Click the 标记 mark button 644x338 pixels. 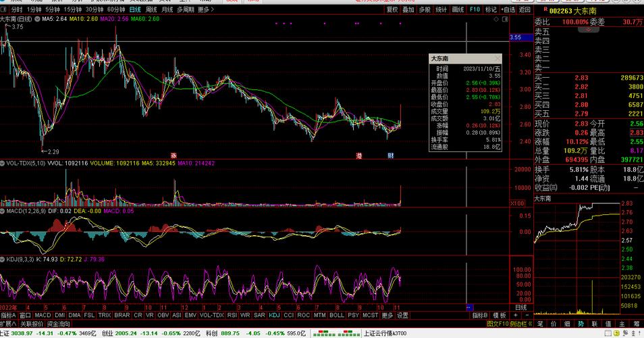[491, 9]
